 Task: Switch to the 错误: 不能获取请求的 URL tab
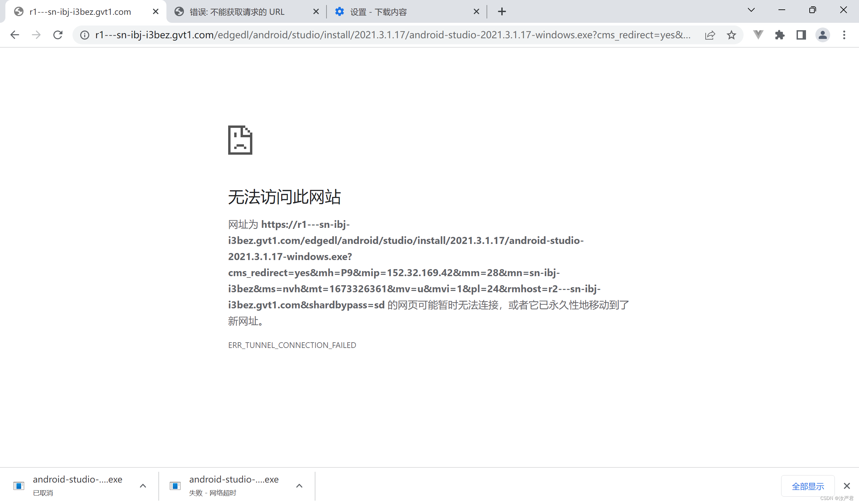click(239, 12)
